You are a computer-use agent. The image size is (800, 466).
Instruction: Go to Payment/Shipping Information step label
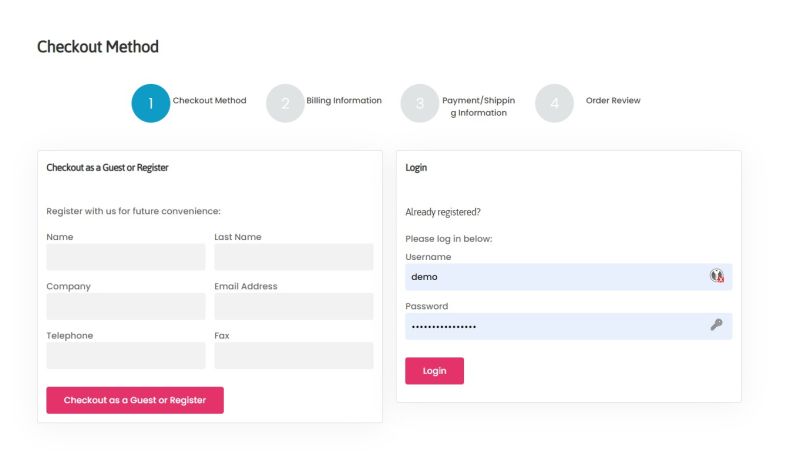point(477,106)
